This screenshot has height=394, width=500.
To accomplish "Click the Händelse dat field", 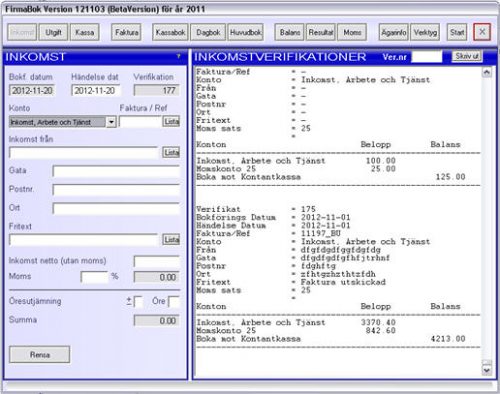I will point(96,90).
